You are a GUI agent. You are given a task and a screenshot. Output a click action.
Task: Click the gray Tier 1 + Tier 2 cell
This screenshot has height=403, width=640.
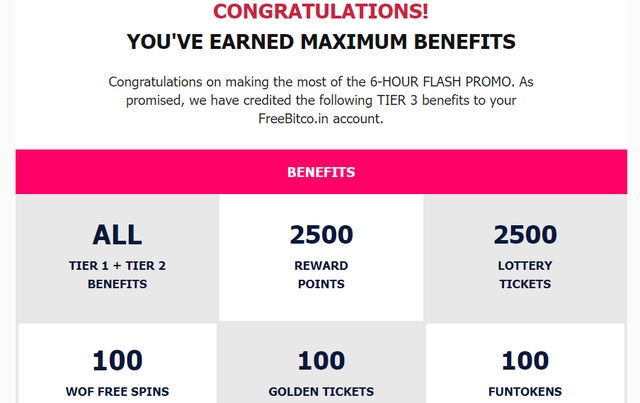[x=117, y=258]
